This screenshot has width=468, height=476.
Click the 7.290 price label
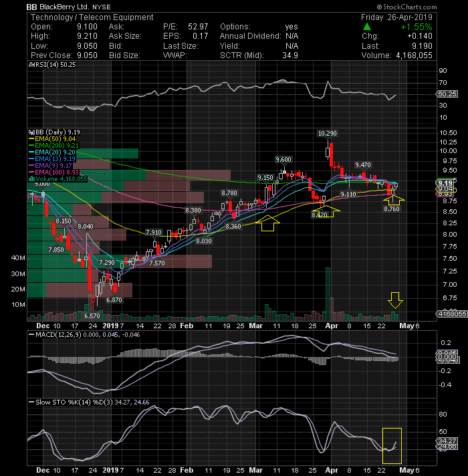click(107, 262)
